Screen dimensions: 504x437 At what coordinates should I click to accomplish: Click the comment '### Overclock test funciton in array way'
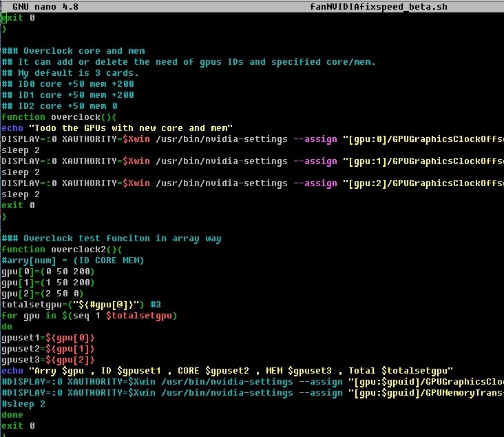click(112, 238)
